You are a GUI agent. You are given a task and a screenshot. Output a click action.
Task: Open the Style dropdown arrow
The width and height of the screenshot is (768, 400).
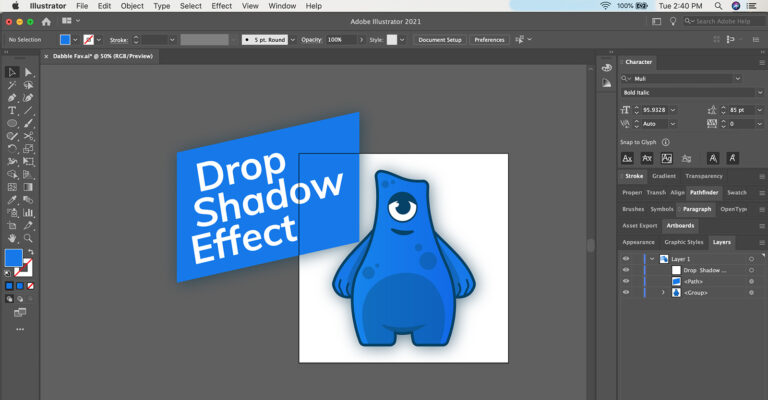(402, 40)
